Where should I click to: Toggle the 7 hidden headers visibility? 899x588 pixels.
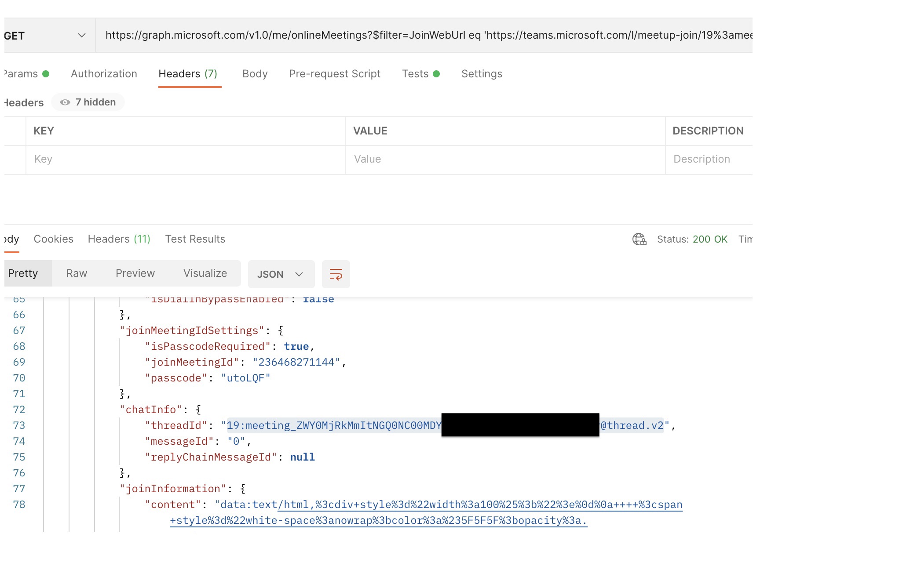(88, 102)
